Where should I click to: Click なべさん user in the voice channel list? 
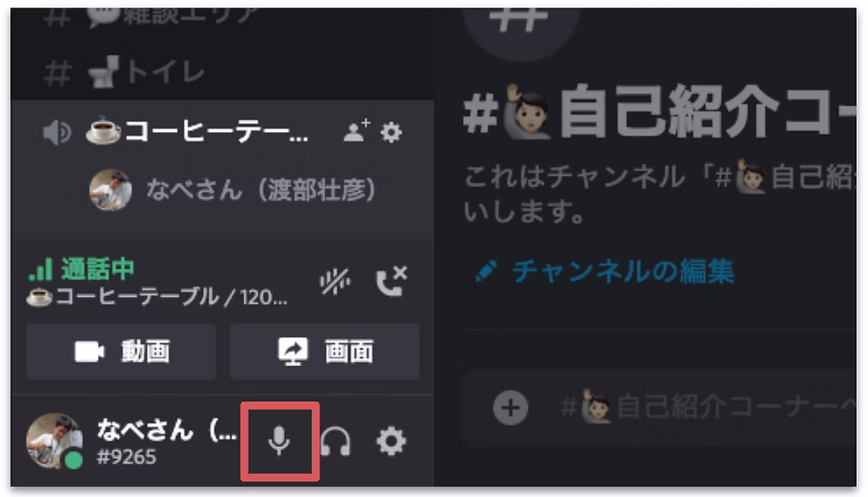pyautogui.click(x=233, y=190)
